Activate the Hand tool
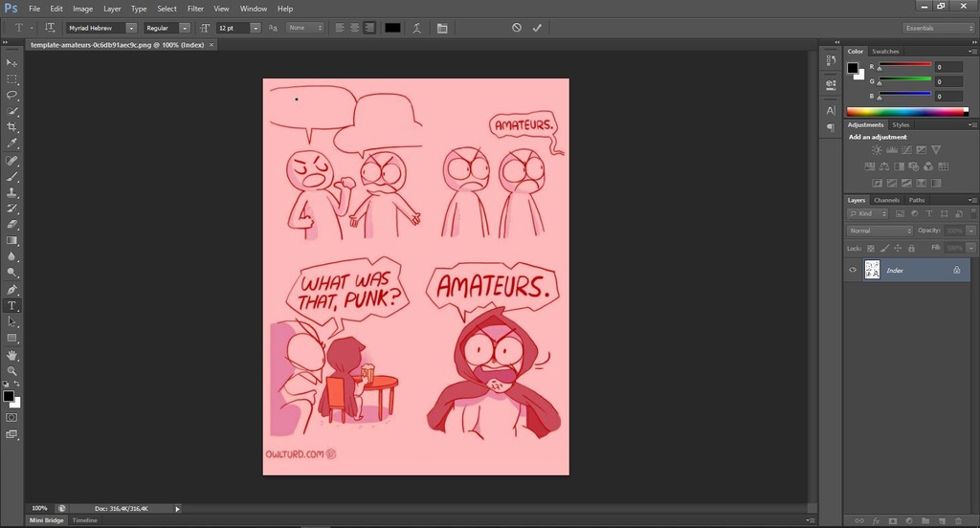980x528 pixels. (x=12, y=355)
